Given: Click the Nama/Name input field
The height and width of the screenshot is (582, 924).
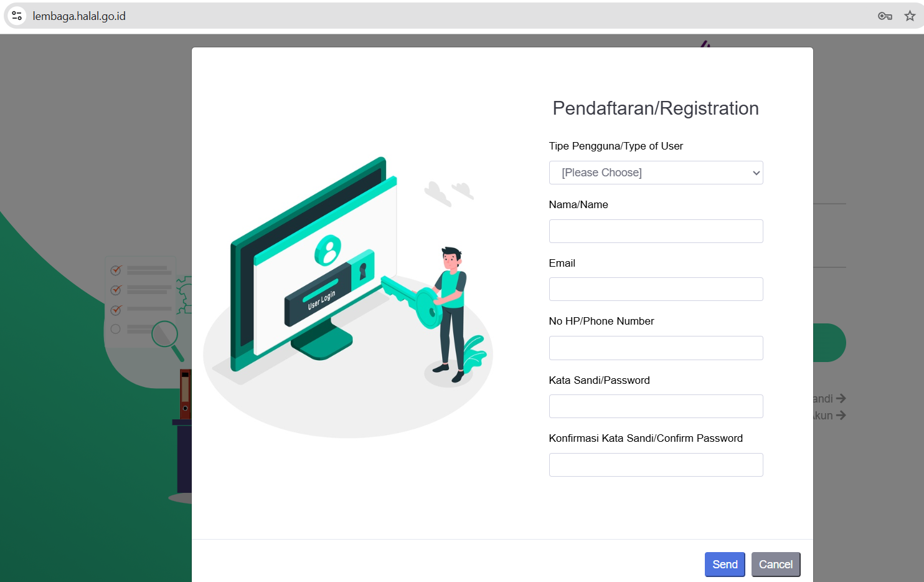Looking at the screenshot, I should tap(656, 231).
